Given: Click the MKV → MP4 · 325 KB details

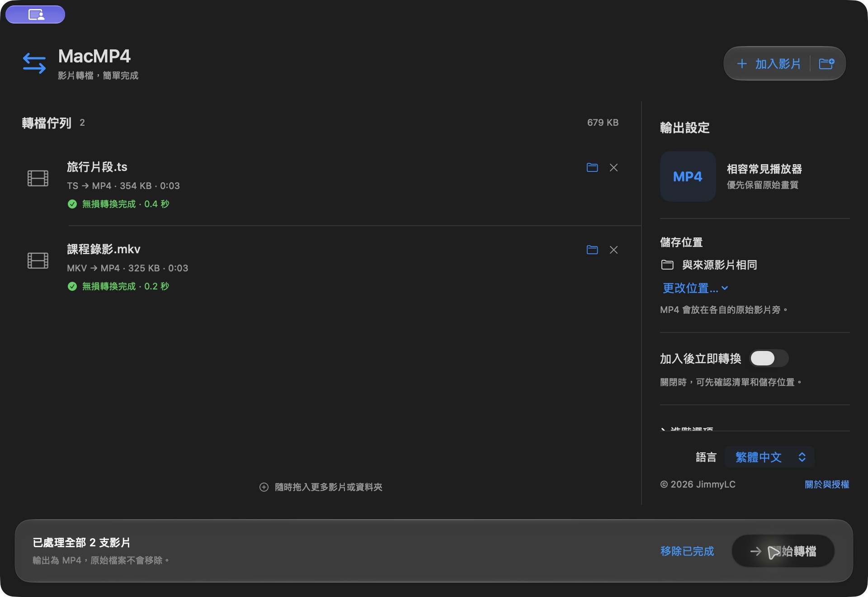Looking at the screenshot, I should coord(127,268).
